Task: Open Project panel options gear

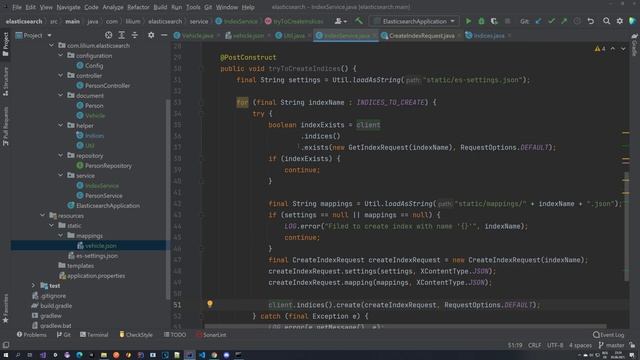Action: 151,36
